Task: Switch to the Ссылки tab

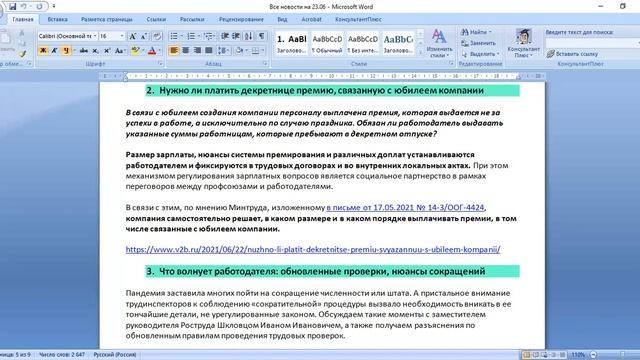Action: (x=156, y=19)
